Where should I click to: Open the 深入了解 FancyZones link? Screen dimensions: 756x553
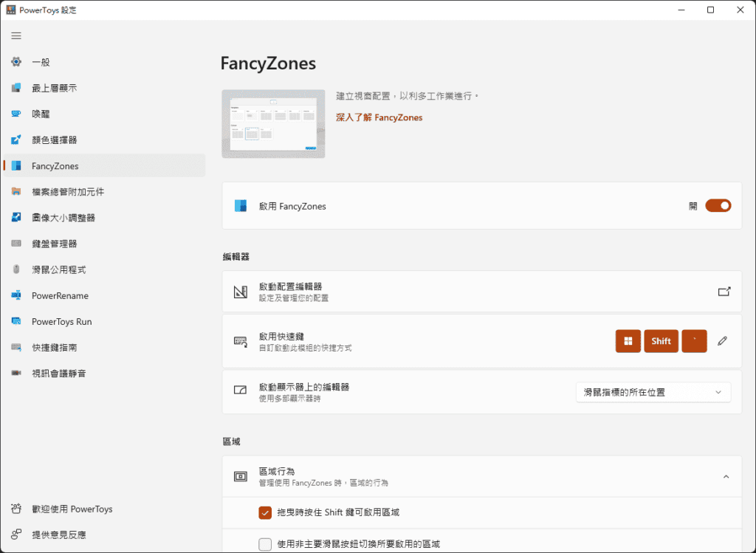379,117
